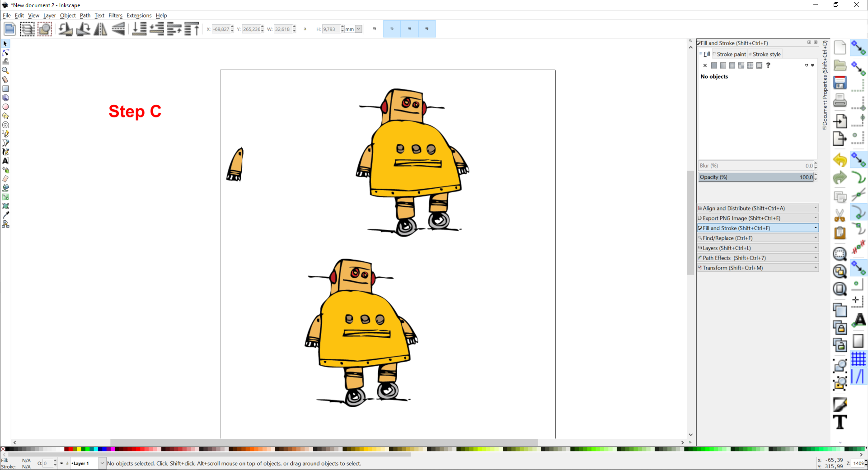This screenshot has height=470, width=868.
Task: Select the color Dropper tool
Action: [x=5, y=215]
